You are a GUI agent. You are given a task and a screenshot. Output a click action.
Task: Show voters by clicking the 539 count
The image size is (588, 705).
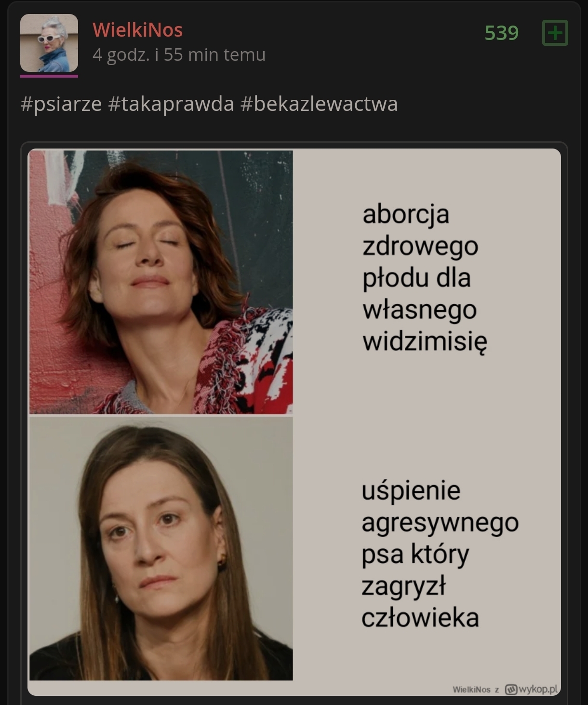tap(501, 33)
